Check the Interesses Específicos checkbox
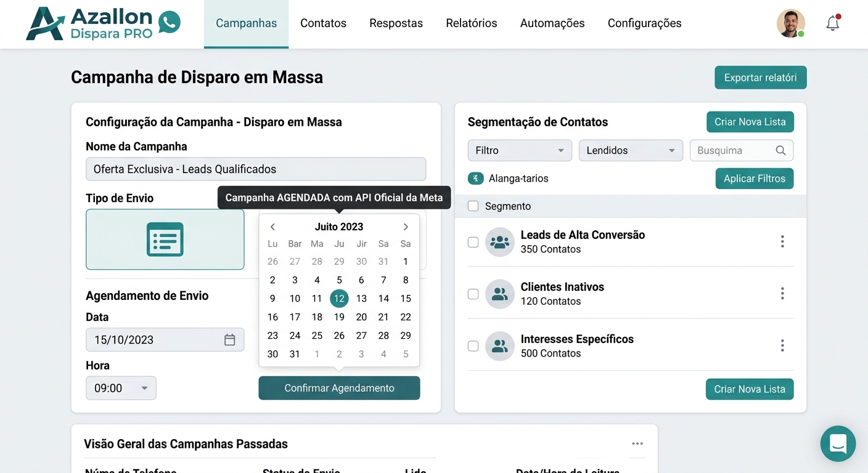Image resolution: width=868 pixels, height=473 pixels. [473, 346]
